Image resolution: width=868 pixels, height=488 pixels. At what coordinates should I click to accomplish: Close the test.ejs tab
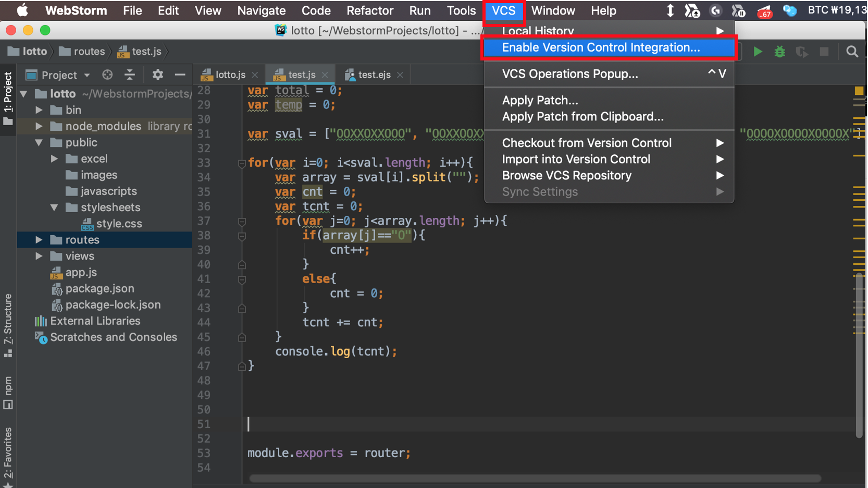pyautogui.click(x=400, y=75)
